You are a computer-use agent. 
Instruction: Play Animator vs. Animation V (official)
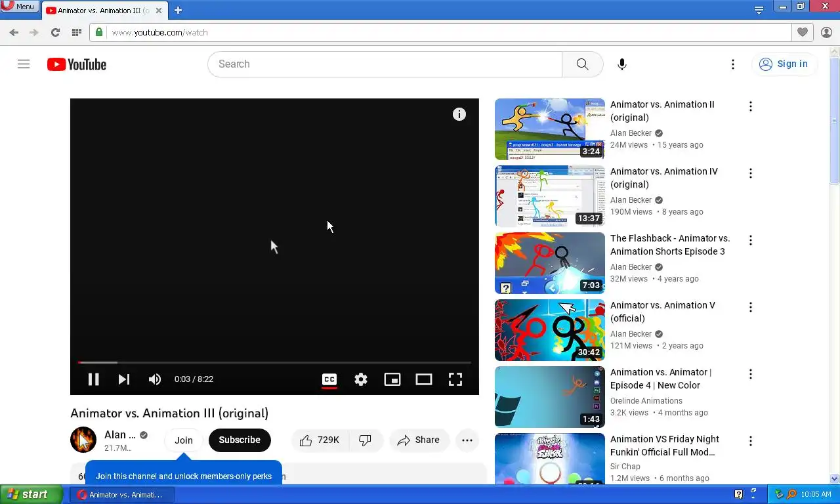(x=550, y=330)
